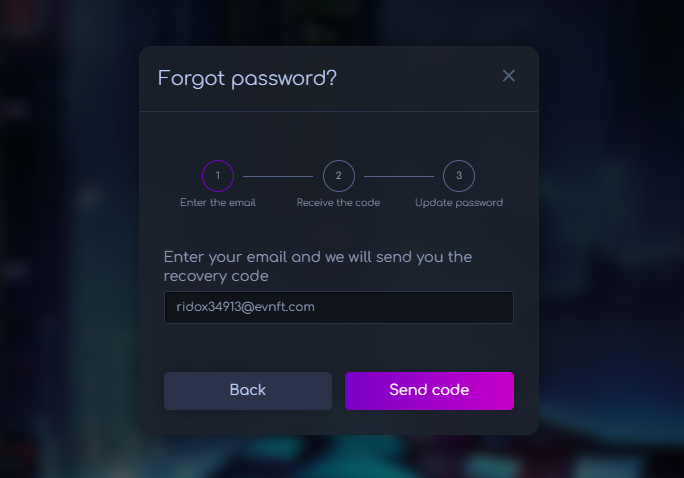Viewport: 684px width, 478px height.
Task: Click the connector line between steps 2 and 3
Action: [398, 177]
